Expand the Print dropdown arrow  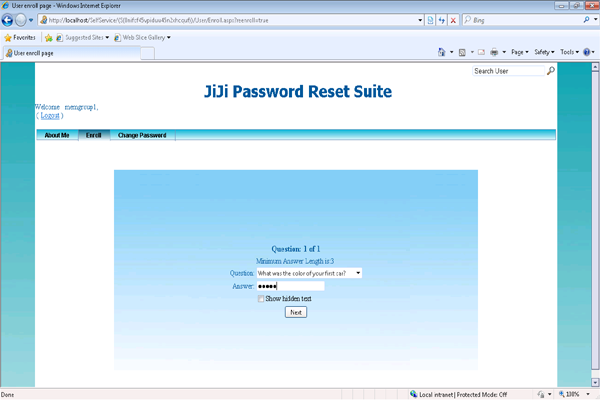click(504, 52)
